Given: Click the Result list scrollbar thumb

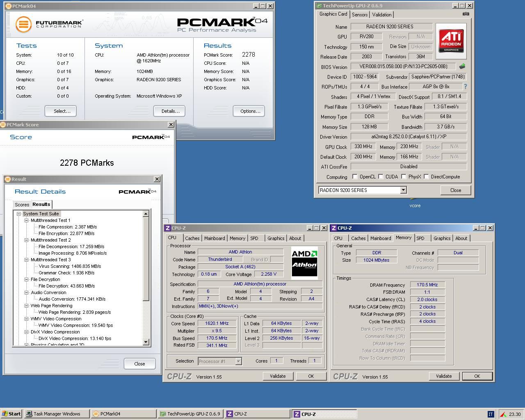Looking at the screenshot, I should pyautogui.click(x=146, y=259).
